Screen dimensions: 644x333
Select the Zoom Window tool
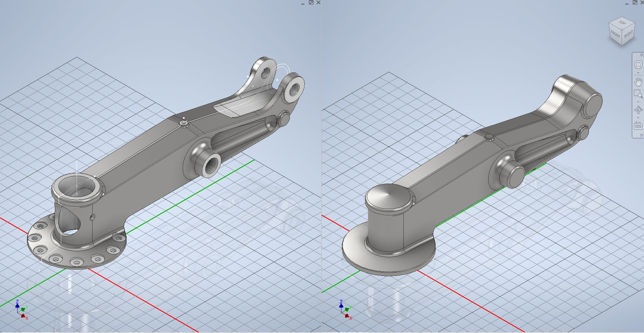click(x=638, y=94)
